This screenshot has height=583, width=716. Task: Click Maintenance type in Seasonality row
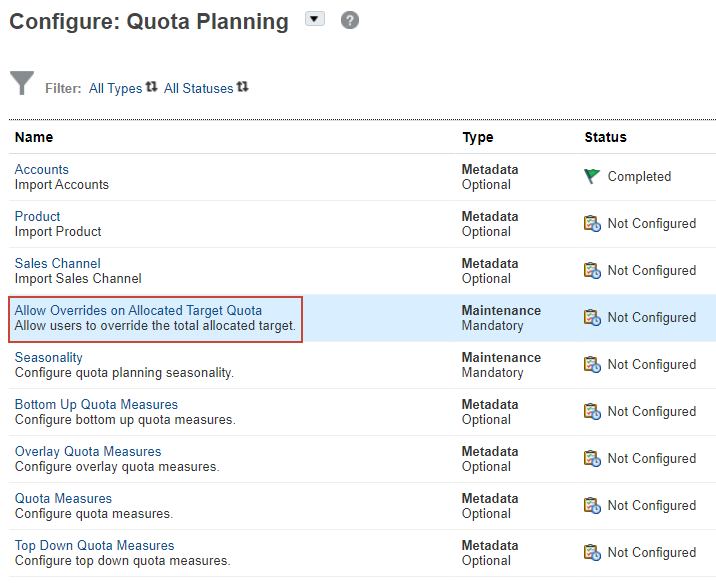(501, 357)
